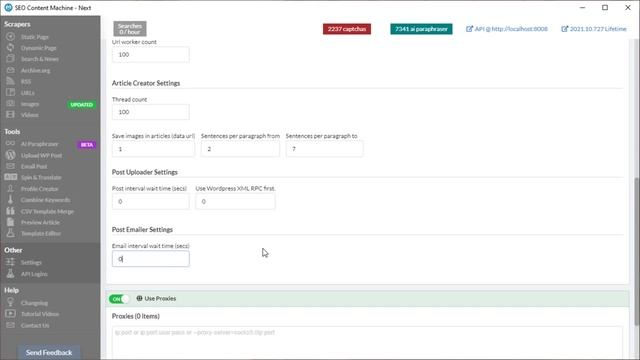Screen dimensions: 640x360
Task: Click the Archive.org scraper icon
Action: [x=10, y=70]
